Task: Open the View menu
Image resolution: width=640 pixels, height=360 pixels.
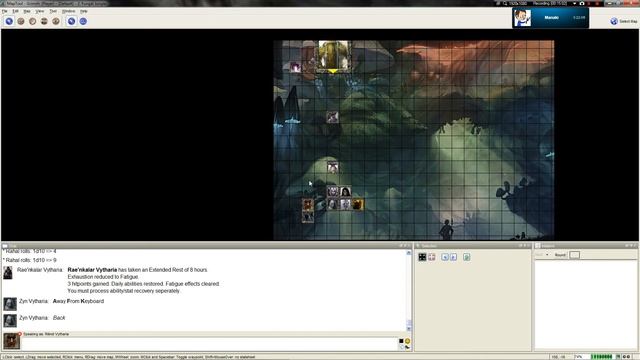Action: pyautogui.click(x=40, y=11)
